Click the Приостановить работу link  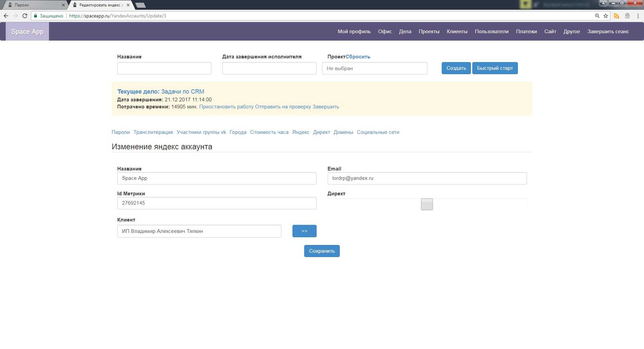point(226,107)
